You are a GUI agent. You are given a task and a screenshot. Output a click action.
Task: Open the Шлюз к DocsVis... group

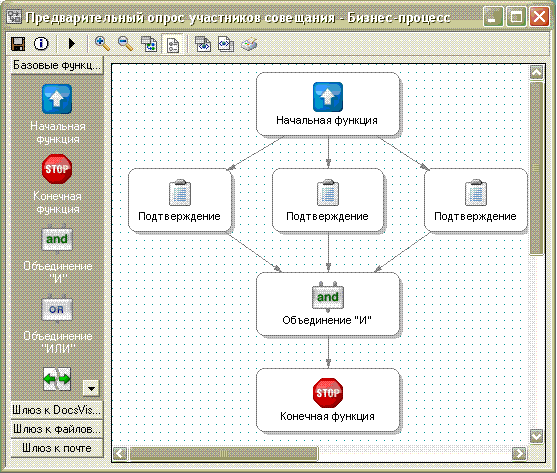tap(57, 411)
